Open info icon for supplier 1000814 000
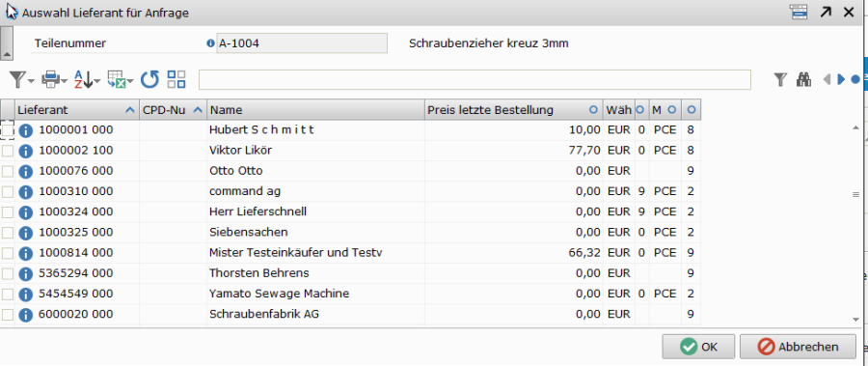This screenshot has width=868, height=366. 25,253
